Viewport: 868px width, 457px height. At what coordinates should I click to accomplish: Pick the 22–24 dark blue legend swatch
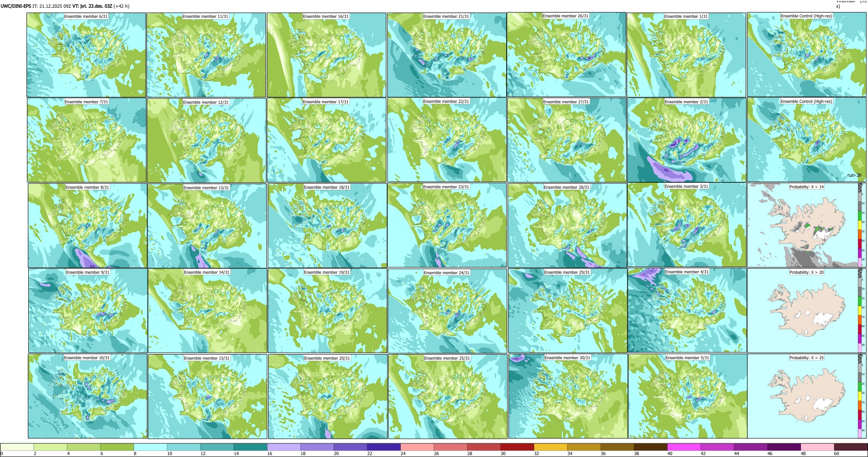(x=384, y=447)
